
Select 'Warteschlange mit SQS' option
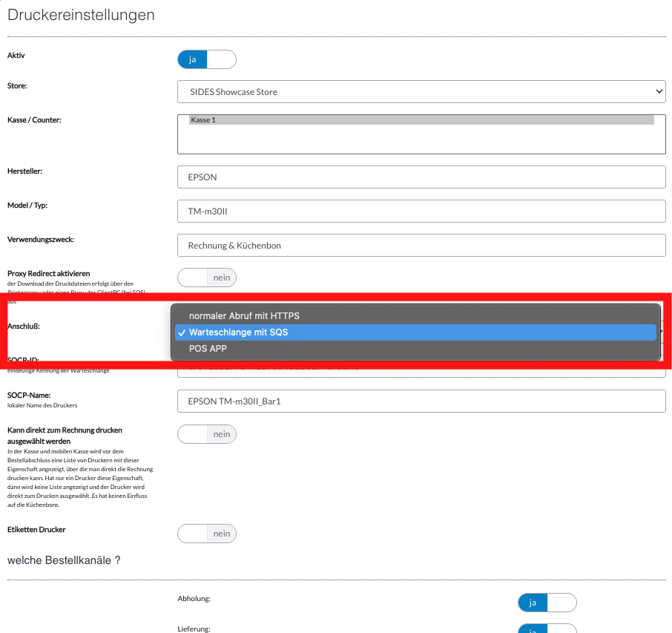click(x=238, y=332)
